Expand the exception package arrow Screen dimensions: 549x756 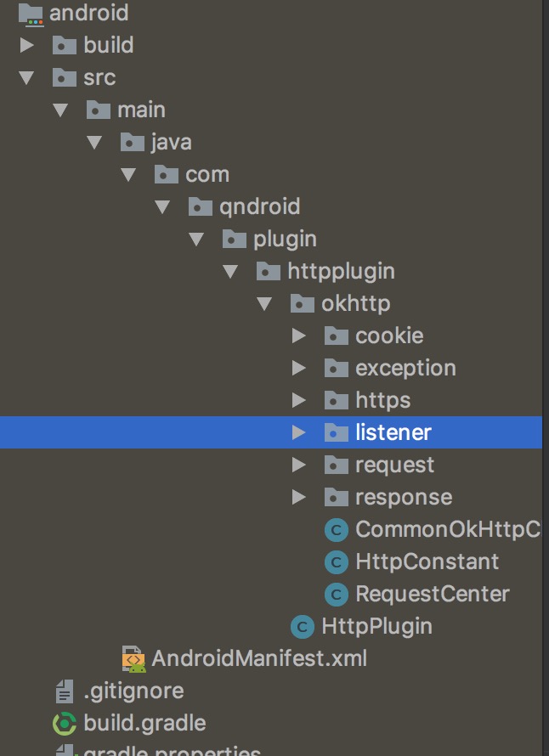(298, 369)
